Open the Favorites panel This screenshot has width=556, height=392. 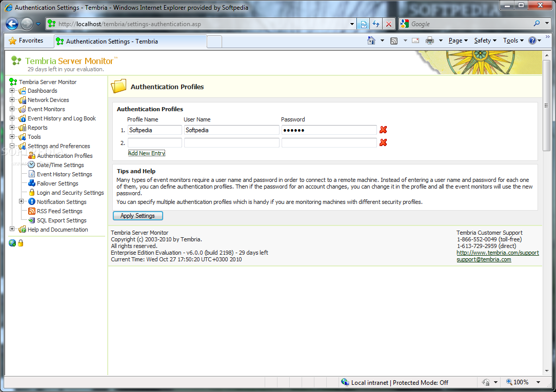(x=26, y=40)
